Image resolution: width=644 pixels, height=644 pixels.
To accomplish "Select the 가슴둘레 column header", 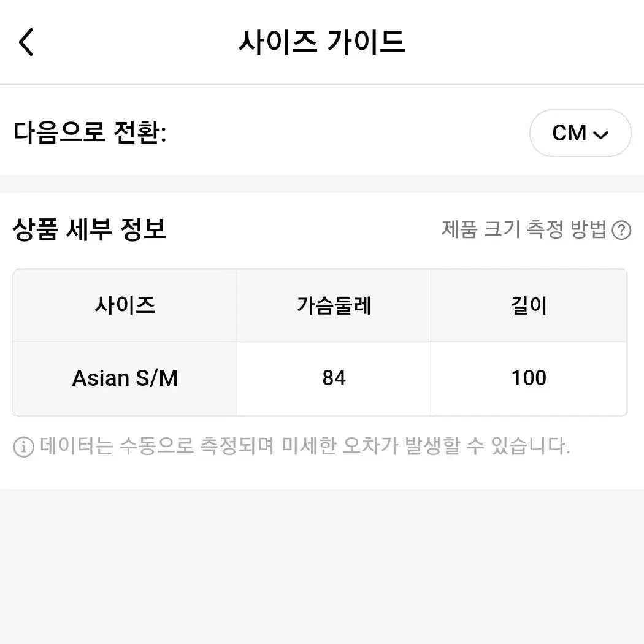I will coord(334,305).
